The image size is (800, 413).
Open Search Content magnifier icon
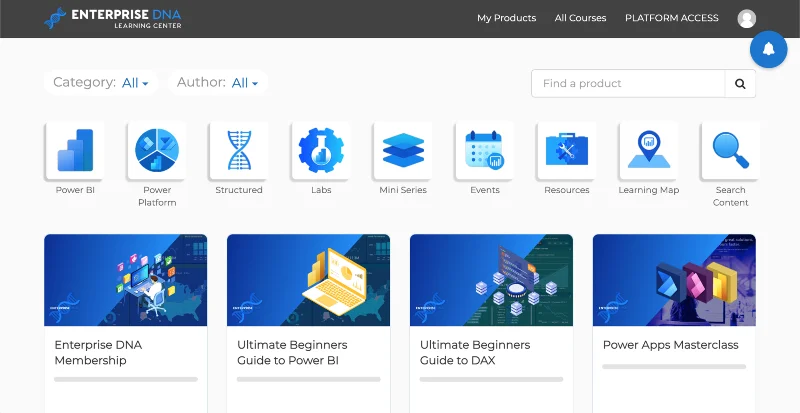click(x=731, y=150)
